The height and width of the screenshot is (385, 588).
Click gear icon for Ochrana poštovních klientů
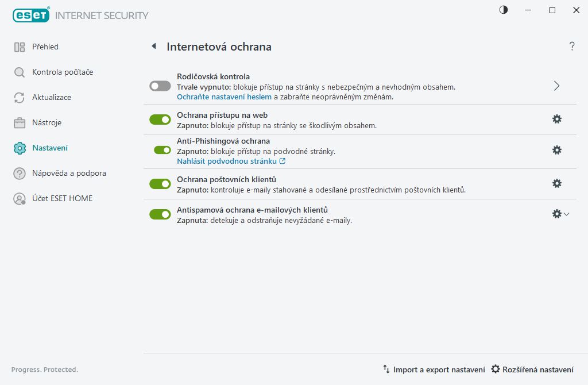point(556,183)
